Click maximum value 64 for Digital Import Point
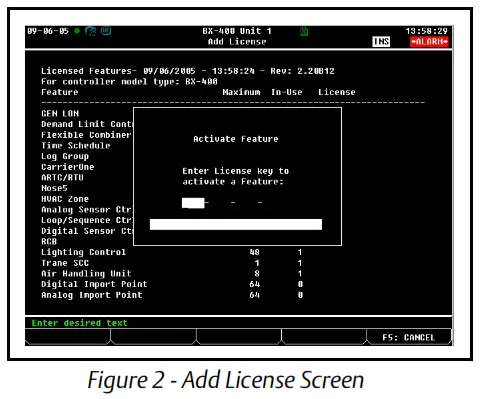 click(x=255, y=284)
